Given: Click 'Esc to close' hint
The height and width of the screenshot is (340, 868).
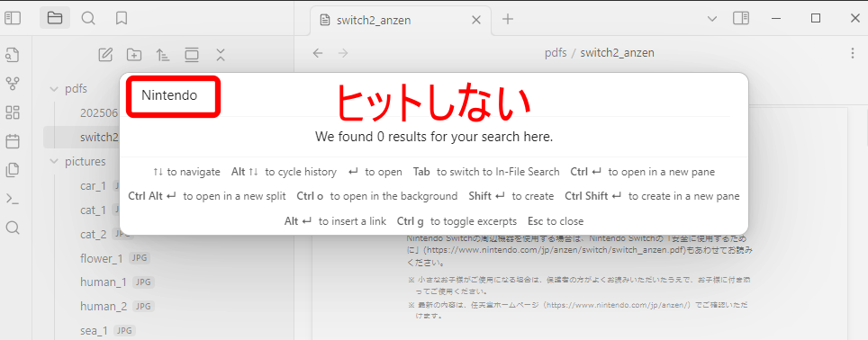Looking at the screenshot, I should coord(556,221).
